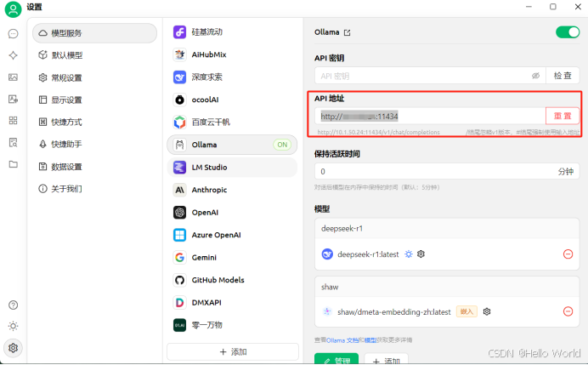The height and width of the screenshot is (365, 588).
Task: Open settings gear for deepseek-r1:latest model
Action: point(421,254)
